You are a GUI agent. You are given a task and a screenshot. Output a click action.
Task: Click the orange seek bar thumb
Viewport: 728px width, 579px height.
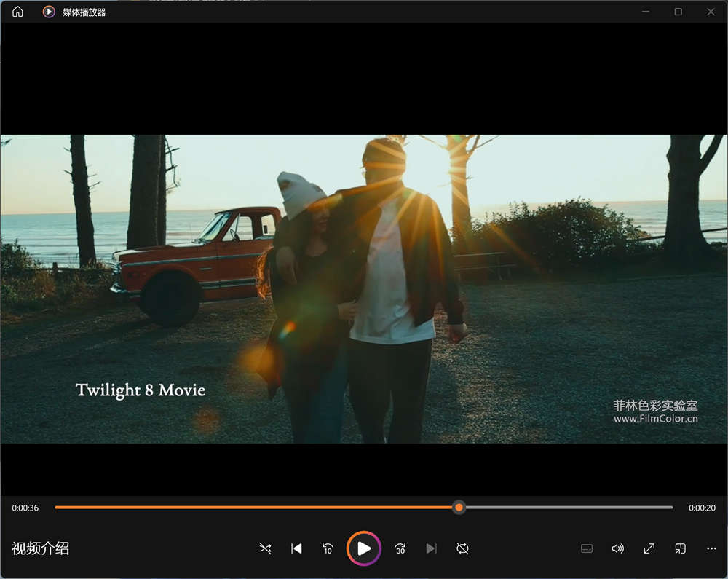[459, 508]
